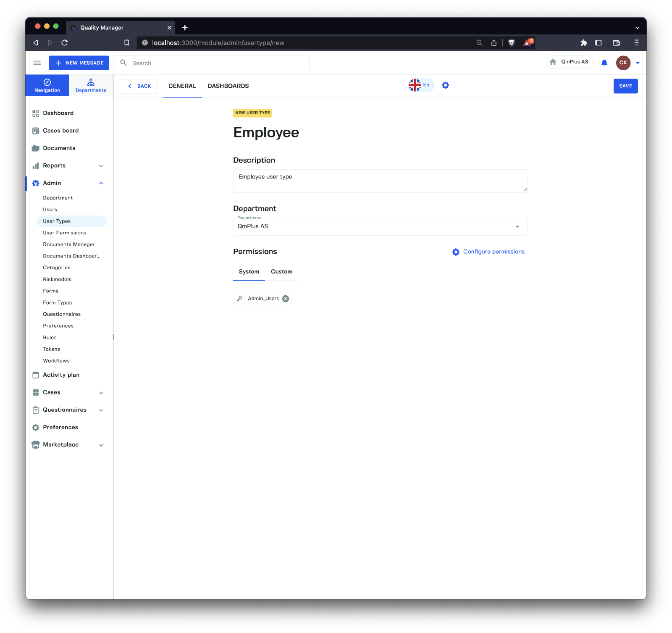Collapse the Admin menu section
672x633 pixels.
coord(101,183)
